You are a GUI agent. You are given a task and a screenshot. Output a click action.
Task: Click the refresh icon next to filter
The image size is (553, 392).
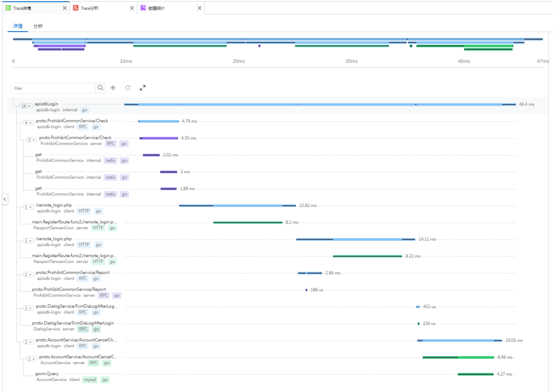click(127, 88)
